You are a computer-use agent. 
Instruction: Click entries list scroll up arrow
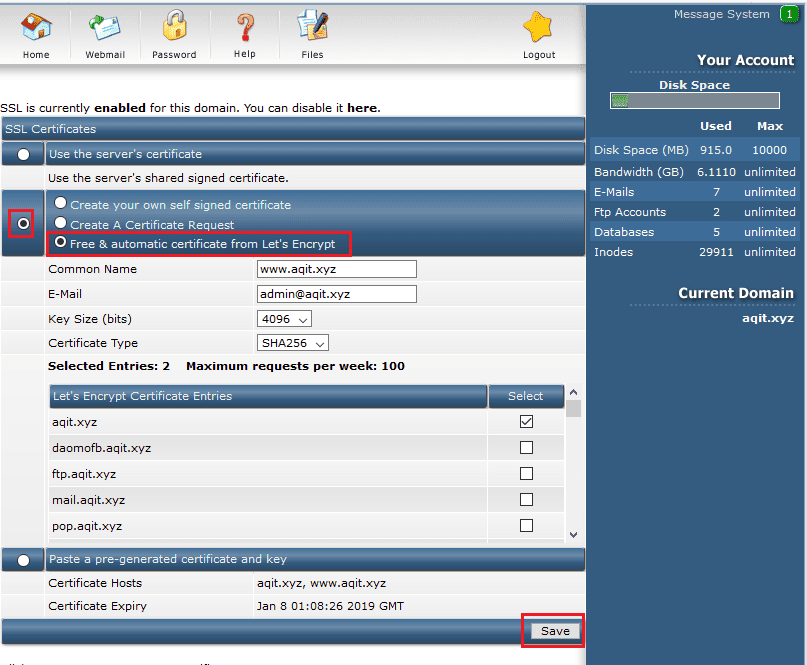pos(573,392)
